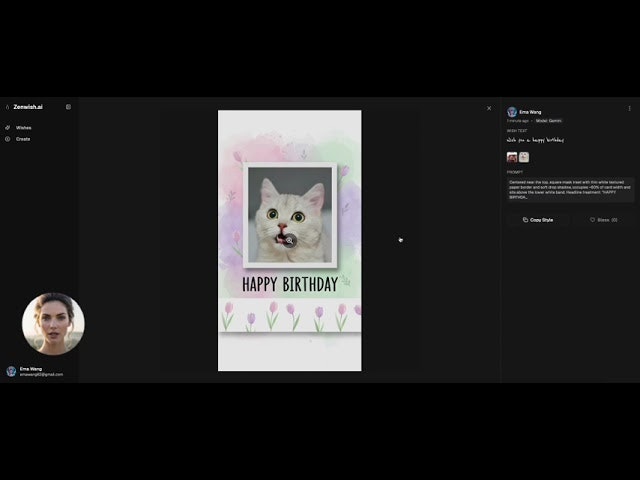Open the Wishes page

tap(19, 128)
